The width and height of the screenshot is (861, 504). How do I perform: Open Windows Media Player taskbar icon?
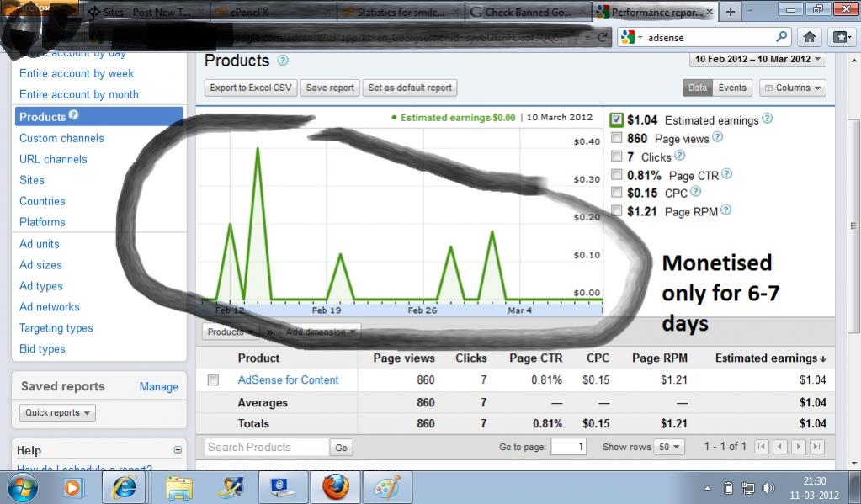click(x=73, y=487)
